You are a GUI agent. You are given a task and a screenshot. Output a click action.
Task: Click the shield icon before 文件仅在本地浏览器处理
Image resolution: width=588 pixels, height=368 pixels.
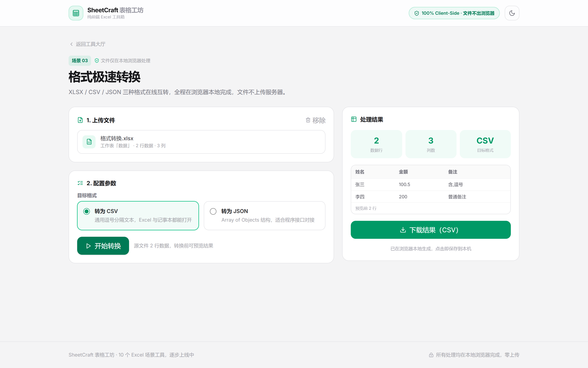point(97,61)
